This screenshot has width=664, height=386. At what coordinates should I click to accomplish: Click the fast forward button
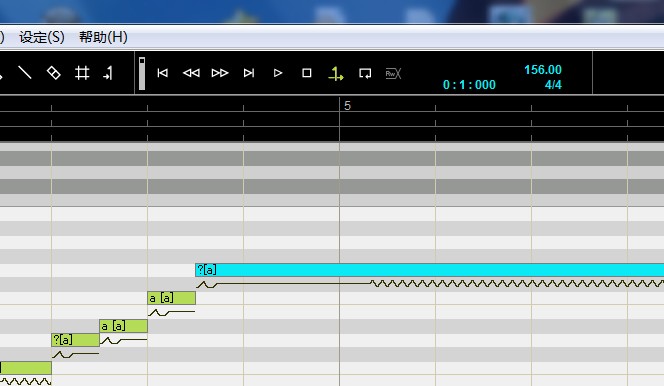220,73
